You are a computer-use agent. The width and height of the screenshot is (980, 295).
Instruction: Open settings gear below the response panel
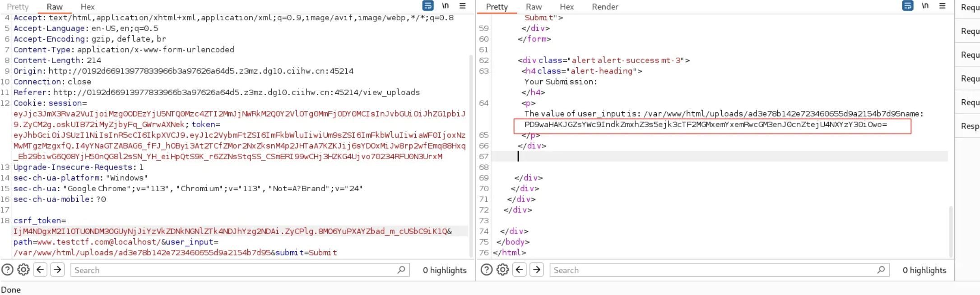[x=502, y=270]
